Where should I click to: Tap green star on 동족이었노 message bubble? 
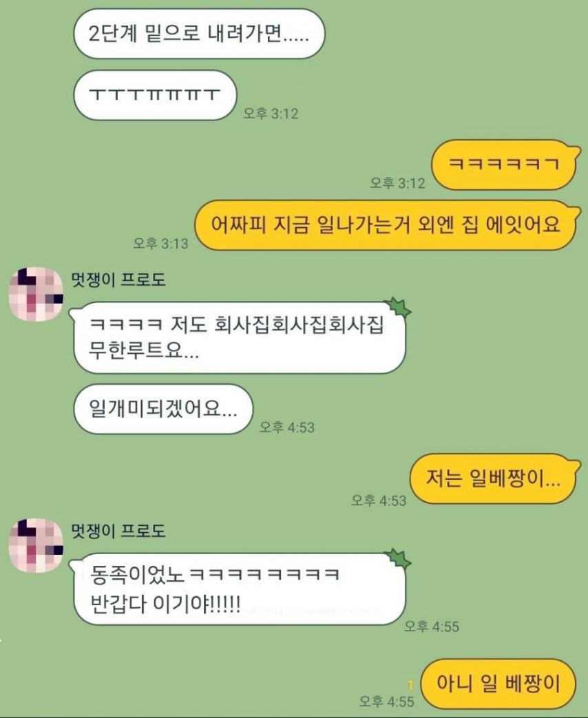397,559
